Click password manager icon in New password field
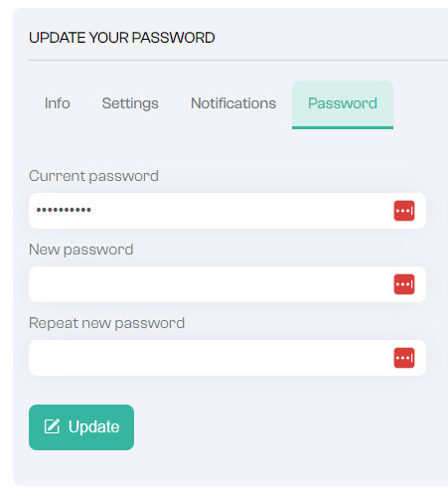 (404, 284)
